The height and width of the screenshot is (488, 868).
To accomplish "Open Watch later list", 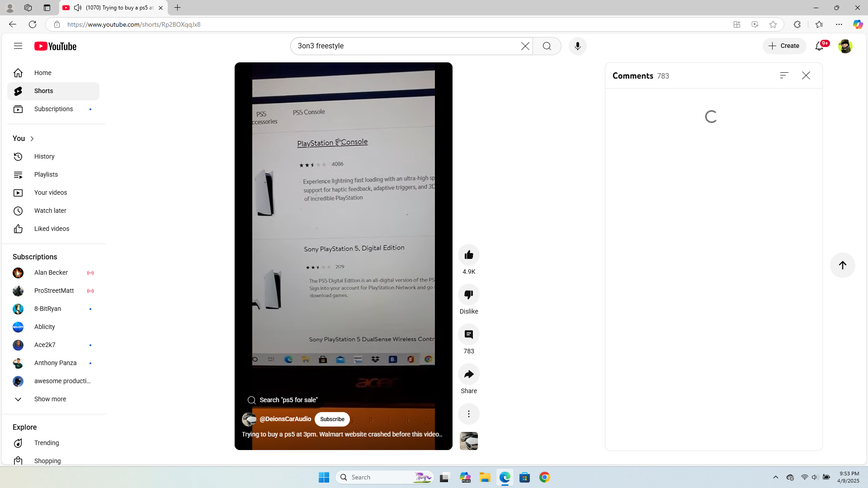I will click(x=53, y=211).
